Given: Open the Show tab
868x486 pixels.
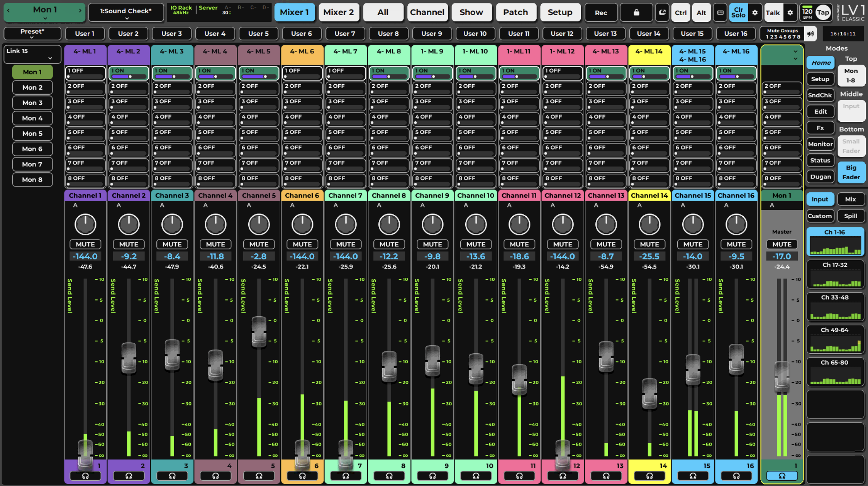Looking at the screenshot, I should [471, 12].
